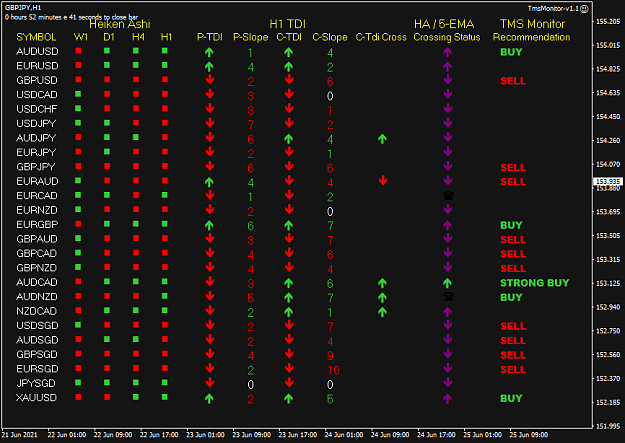Click the SELL recommendation for EURSGD
The height and width of the screenshot is (443, 625).
point(513,370)
